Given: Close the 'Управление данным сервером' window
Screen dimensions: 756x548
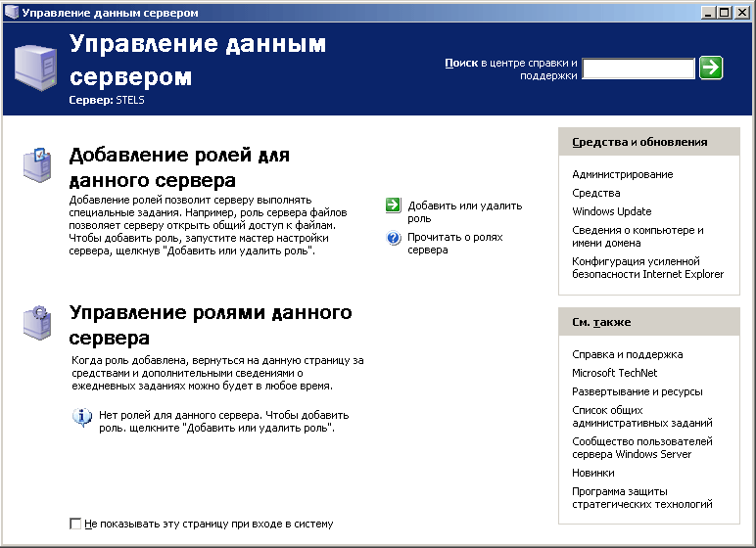Looking at the screenshot, I should pos(741,13).
